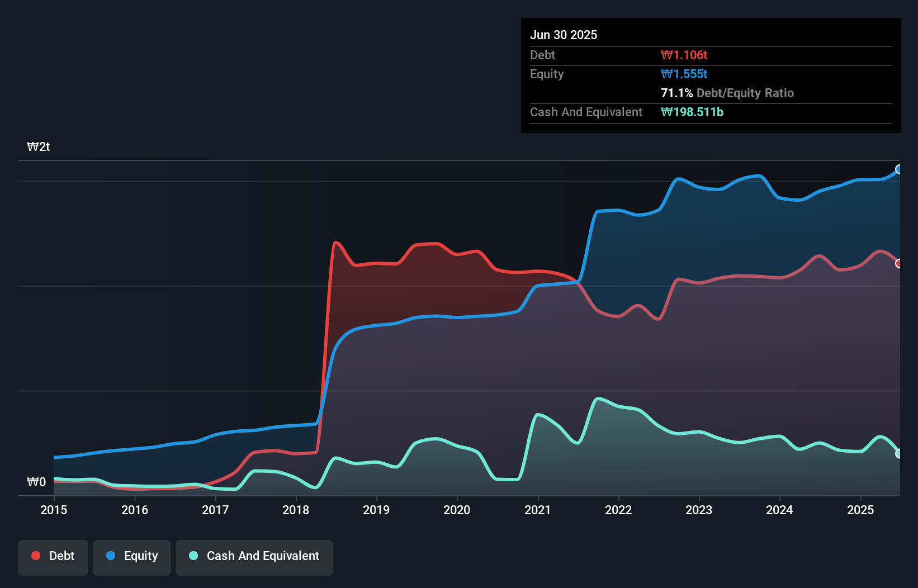This screenshot has width=918, height=588.
Task: Click the 2025 x-axis year label
Action: [860, 510]
